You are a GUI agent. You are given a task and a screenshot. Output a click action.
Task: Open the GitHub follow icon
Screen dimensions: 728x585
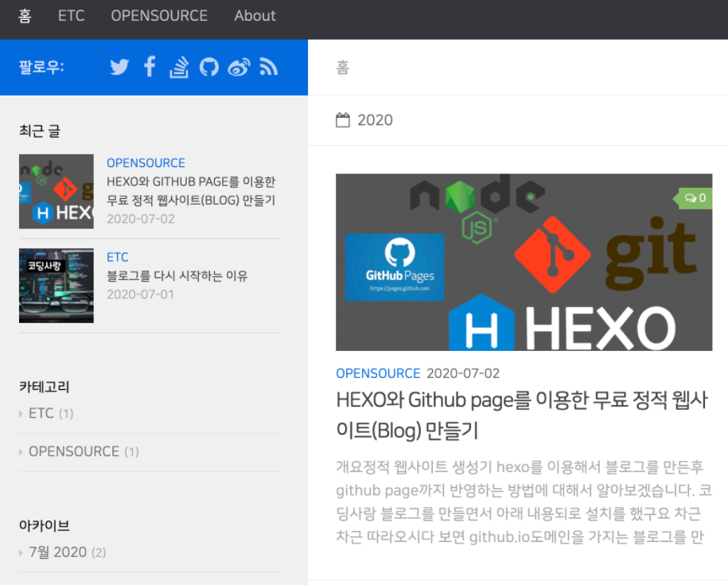pos(209,68)
